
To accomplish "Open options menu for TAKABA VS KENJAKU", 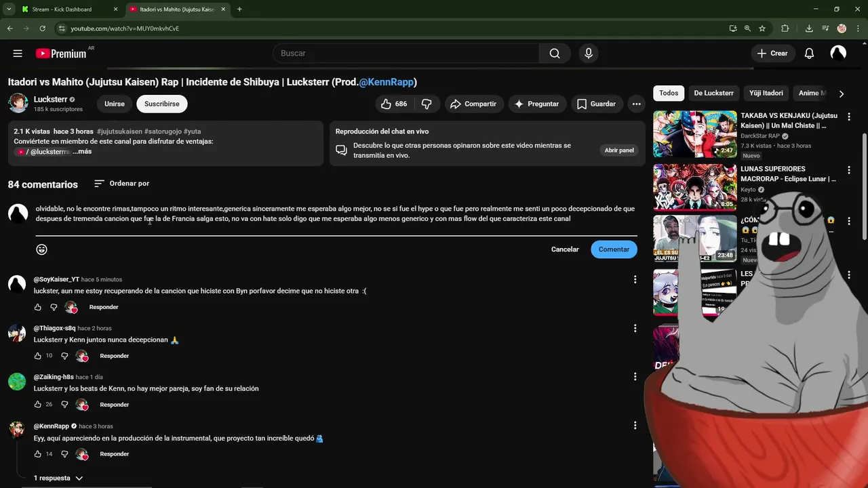I will point(848,117).
